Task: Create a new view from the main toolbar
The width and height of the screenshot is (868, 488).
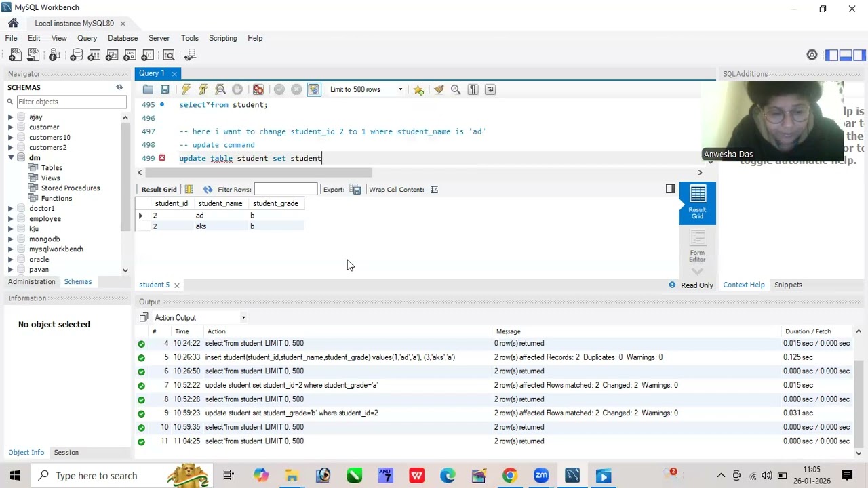Action: click(x=112, y=56)
